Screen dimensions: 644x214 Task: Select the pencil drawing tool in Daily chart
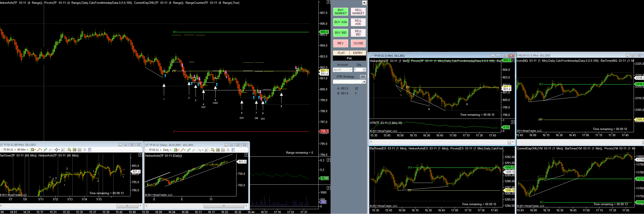click(x=182, y=150)
